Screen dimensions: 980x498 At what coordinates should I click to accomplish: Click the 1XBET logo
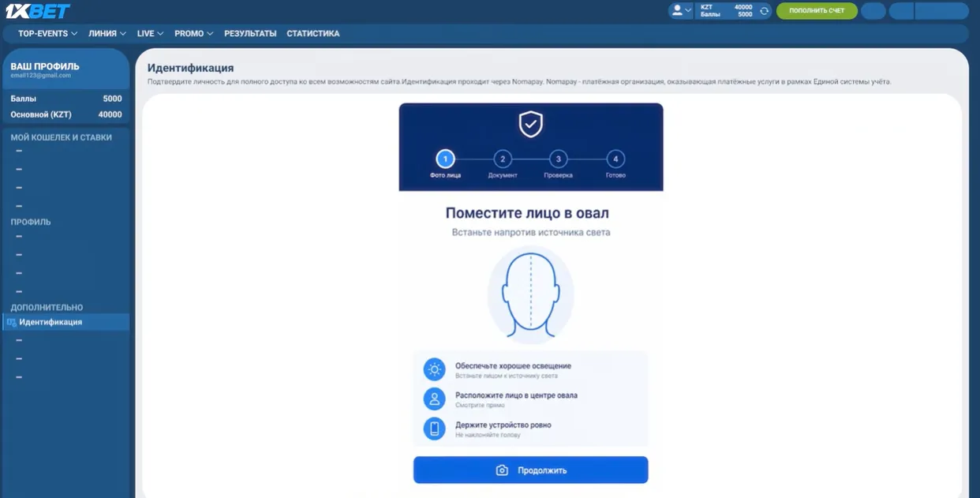(x=38, y=11)
